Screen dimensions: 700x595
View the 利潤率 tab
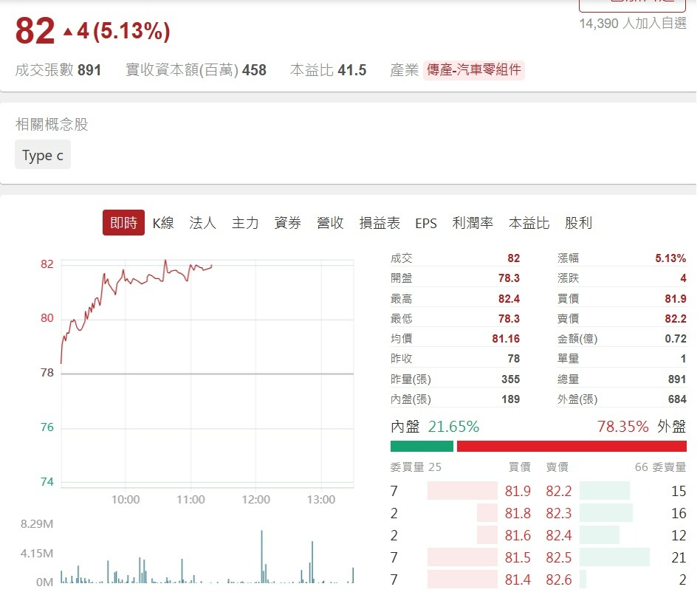pyautogui.click(x=473, y=223)
